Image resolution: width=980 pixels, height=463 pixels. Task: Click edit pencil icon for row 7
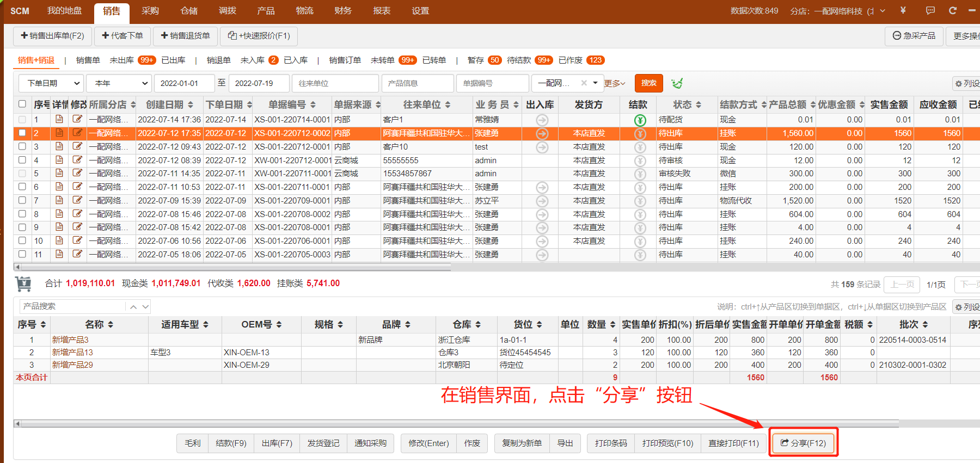pos(77,200)
